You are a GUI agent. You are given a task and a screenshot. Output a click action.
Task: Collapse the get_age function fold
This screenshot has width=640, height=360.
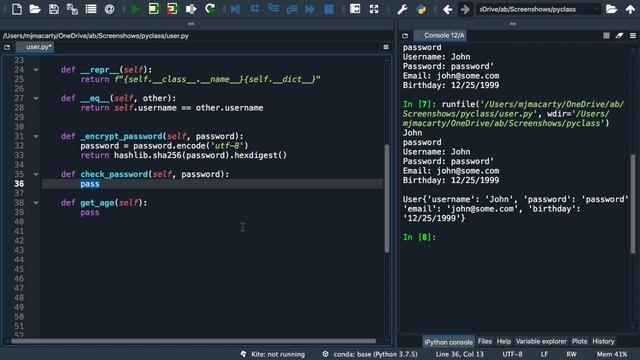(x=36, y=203)
